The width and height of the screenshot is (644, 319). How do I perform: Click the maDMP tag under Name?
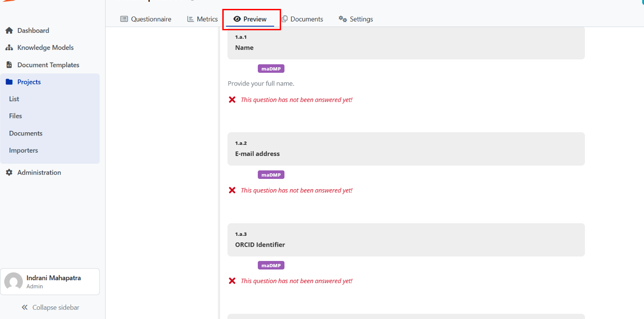[x=271, y=69]
